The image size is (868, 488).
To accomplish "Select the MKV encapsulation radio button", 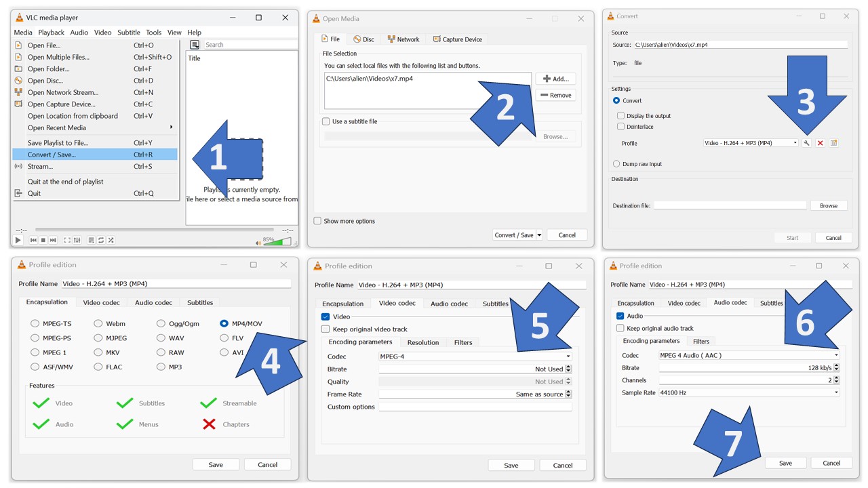I will pos(98,352).
